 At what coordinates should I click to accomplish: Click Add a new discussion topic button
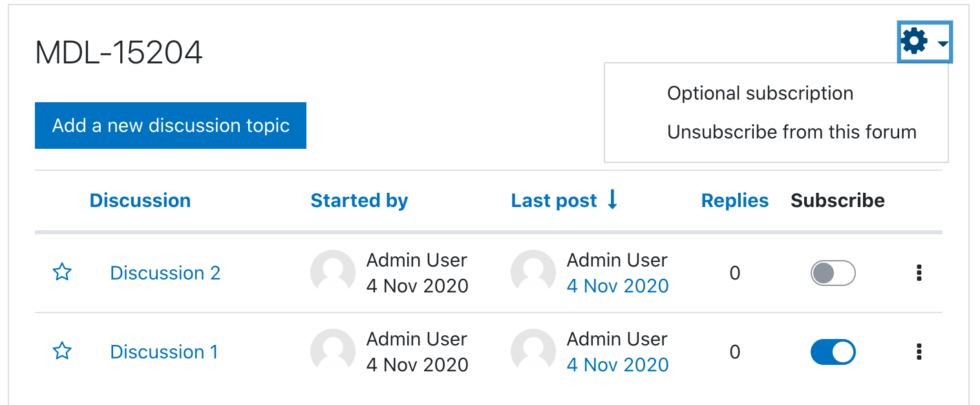click(171, 126)
